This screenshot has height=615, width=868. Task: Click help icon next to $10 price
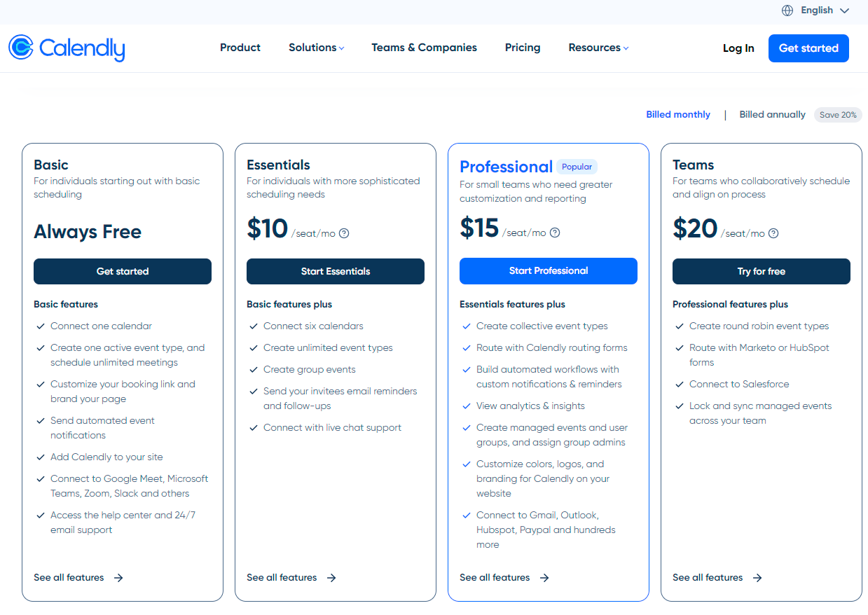[344, 233]
